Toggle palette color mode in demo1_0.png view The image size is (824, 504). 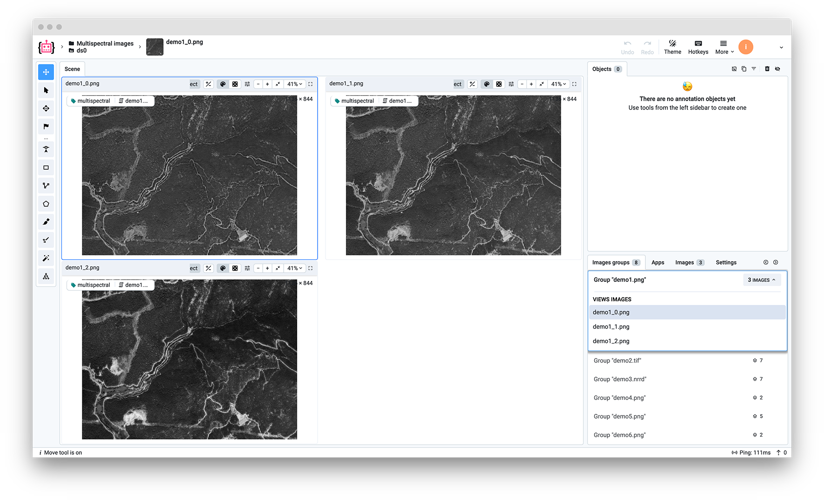[223, 84]
